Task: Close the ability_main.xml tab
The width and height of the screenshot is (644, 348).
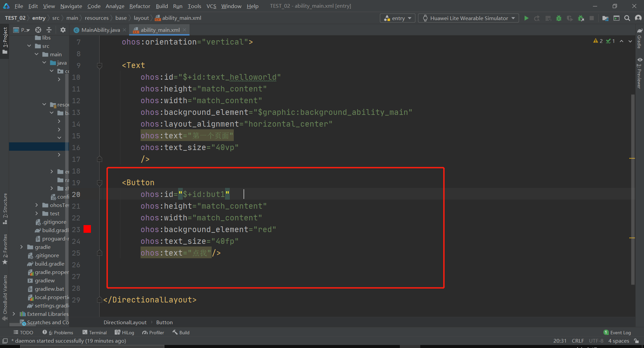Action: tap(184, 30)
